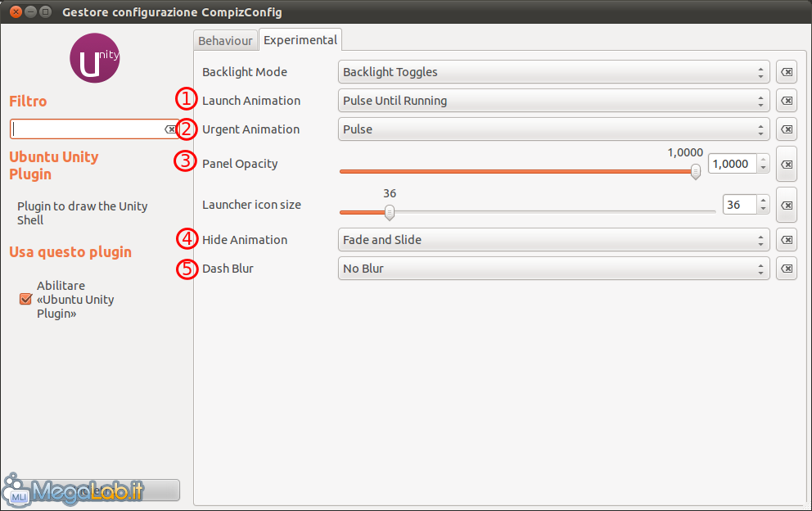Reset Launcher icon size to its default
This screenshot has width=812, height=511.
[786, 206]
